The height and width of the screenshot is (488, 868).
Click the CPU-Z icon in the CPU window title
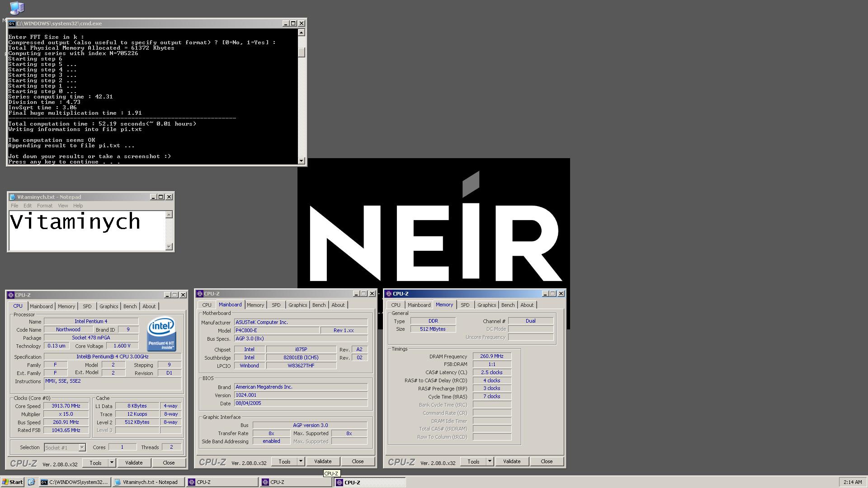click(x=11, y=295)
